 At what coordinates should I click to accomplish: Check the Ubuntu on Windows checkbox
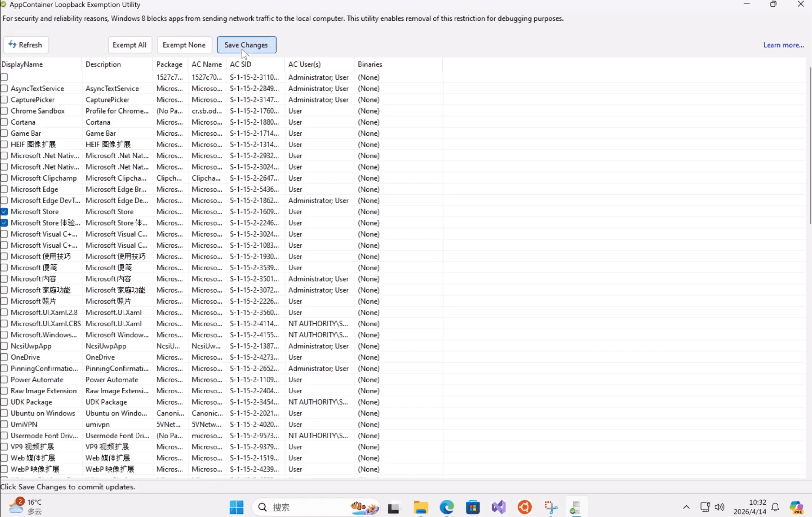point(4,413)
